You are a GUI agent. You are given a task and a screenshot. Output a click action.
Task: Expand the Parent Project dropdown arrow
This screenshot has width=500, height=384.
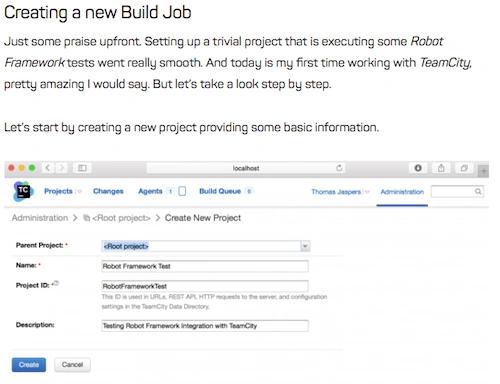click(x=305, y=246)
